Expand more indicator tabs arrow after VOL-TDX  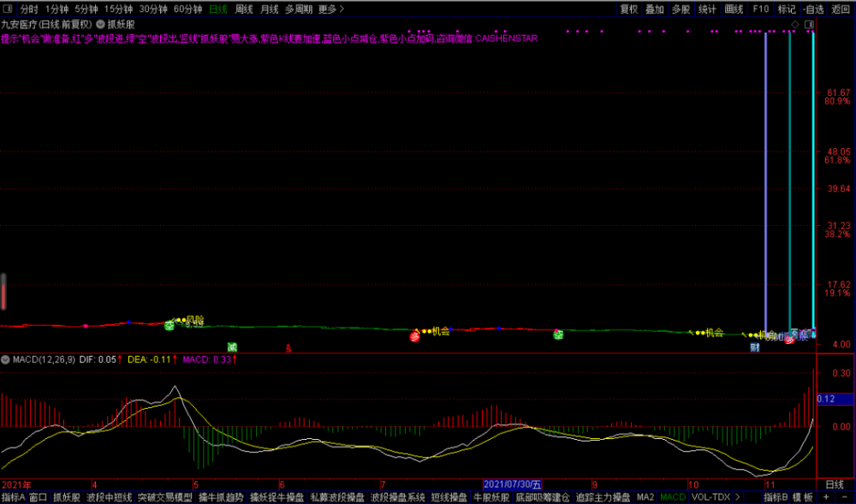(x=738, y=497)
